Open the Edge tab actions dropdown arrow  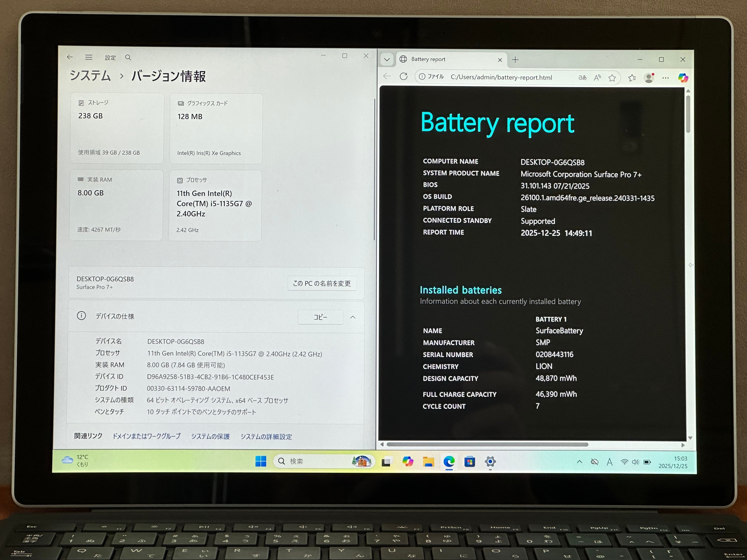point(387,60)
